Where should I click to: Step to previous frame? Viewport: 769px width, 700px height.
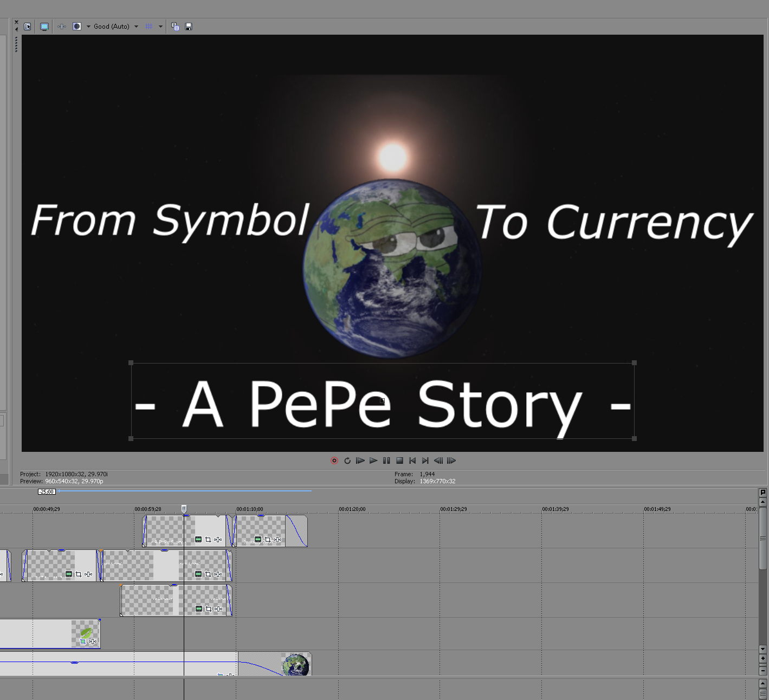pos(438,461)
